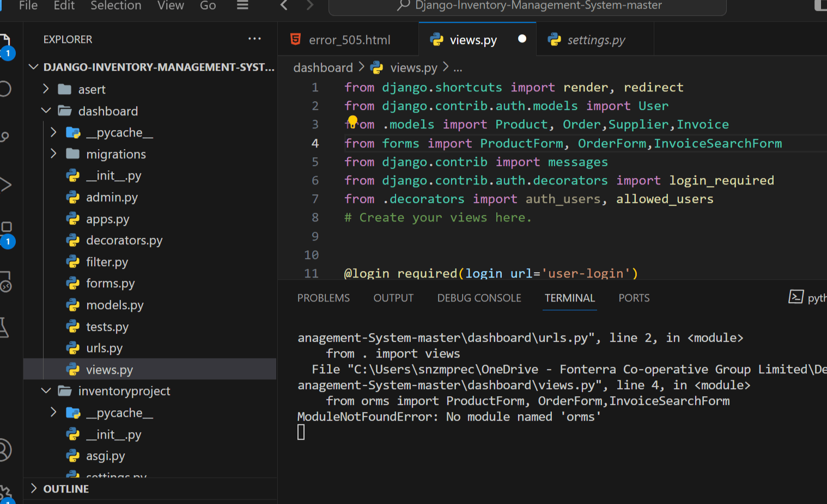Click the lightbulb quick fix indicator
The height and width of the screenshot is (504, 827).
(x=352, y=120)
